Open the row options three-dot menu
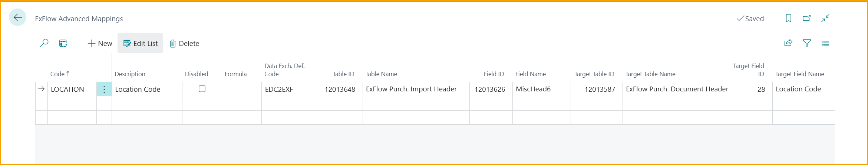This screenshot has height=165, width=868. tap(104, 89)
